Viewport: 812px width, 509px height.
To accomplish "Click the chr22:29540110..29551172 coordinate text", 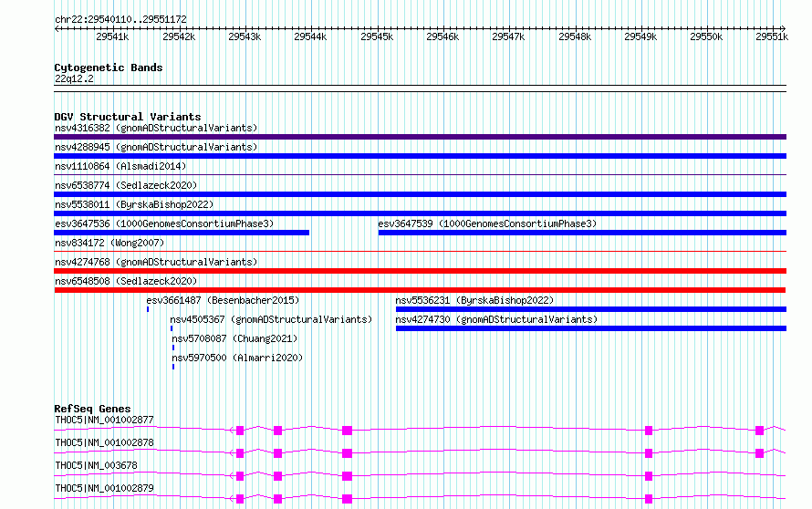I will [120, 19].
